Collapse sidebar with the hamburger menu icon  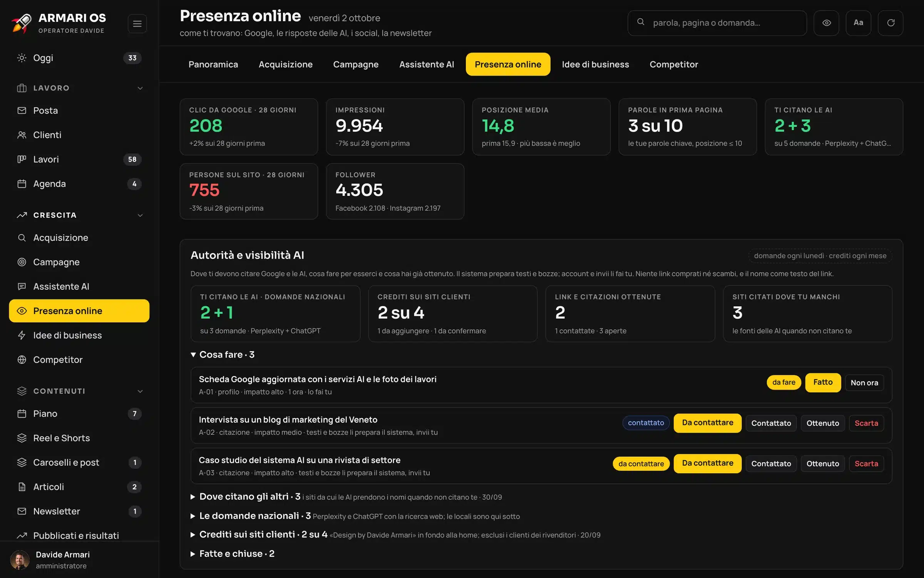[137, 24]
